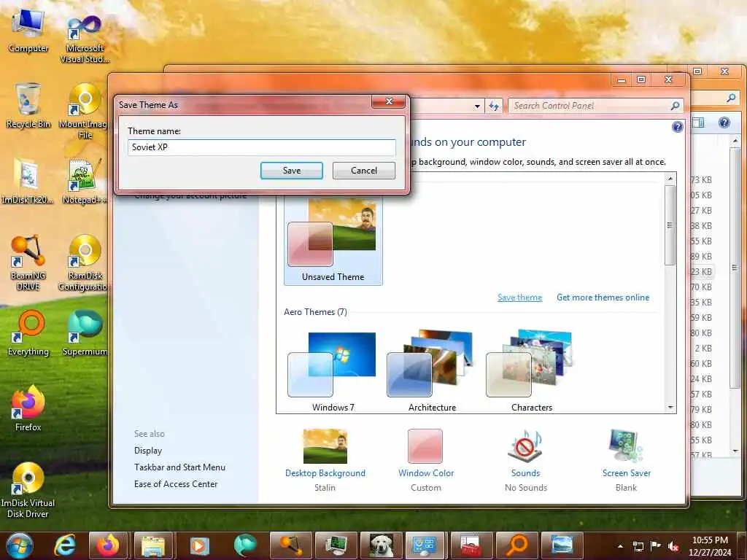
Task: Open Get more themes online link
Action: tap(603, 297)
